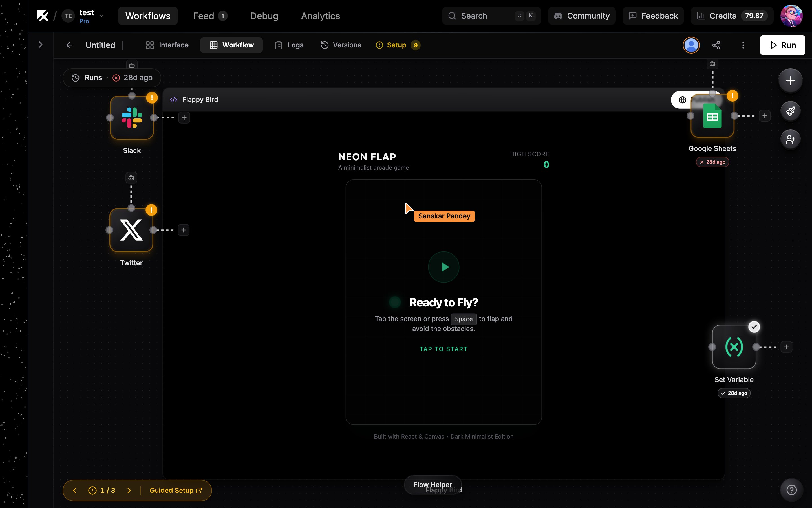Switch to the Versions tab
This screenshot has width=812, height=508.
[x=341, y=45]
